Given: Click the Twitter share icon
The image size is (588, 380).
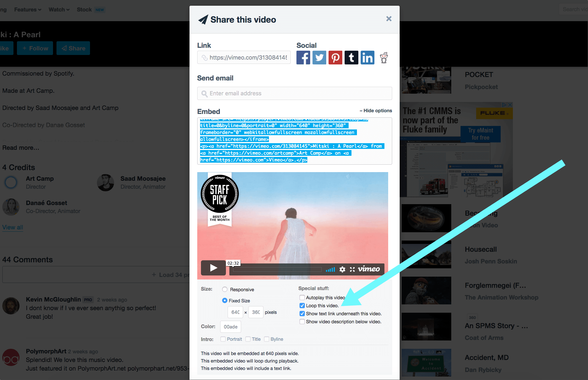Looking at the screenshot, I should 319,56.
